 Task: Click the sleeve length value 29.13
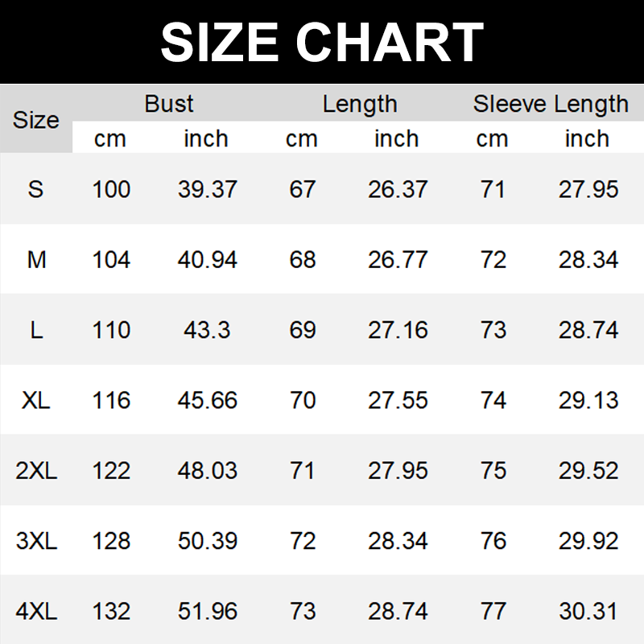coord(588,400)
